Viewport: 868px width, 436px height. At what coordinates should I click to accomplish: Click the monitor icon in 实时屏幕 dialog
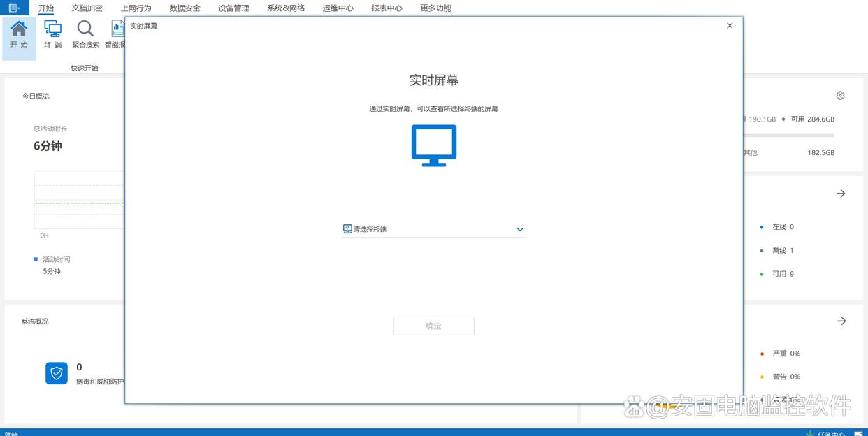434,145
